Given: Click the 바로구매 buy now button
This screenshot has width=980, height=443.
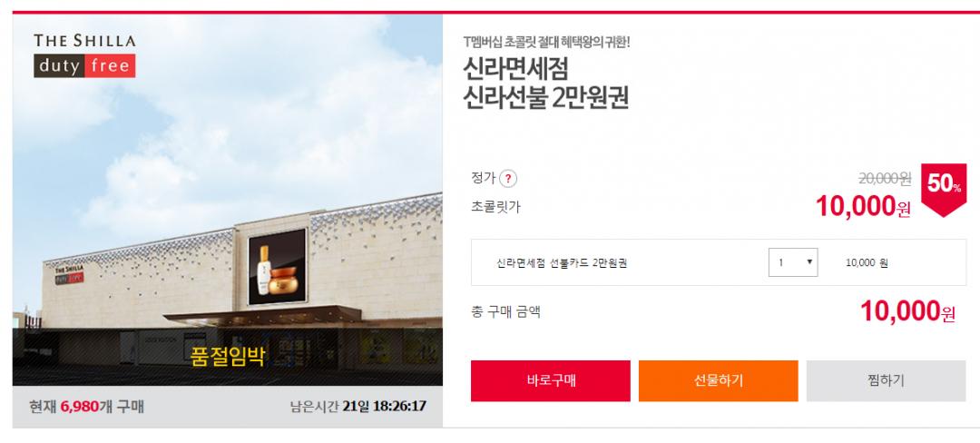Looking at the screenshot, I should click(x=550, y=380).
